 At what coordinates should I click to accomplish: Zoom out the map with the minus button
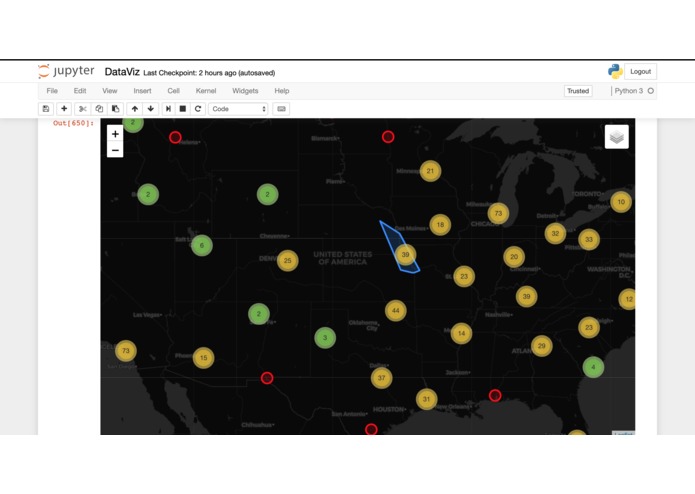coord(115,150)
